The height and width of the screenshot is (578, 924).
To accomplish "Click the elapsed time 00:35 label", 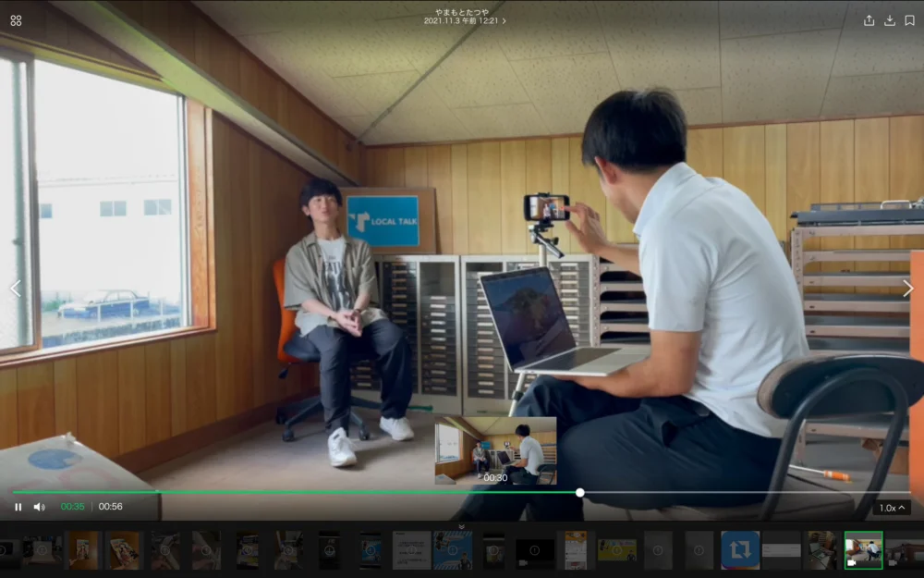I will tap(72, 507).
